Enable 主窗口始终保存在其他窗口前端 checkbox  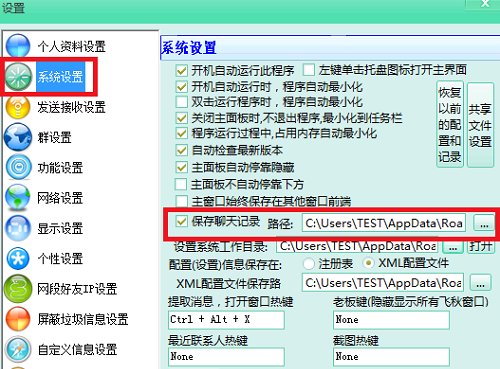(x=181, y=201)
